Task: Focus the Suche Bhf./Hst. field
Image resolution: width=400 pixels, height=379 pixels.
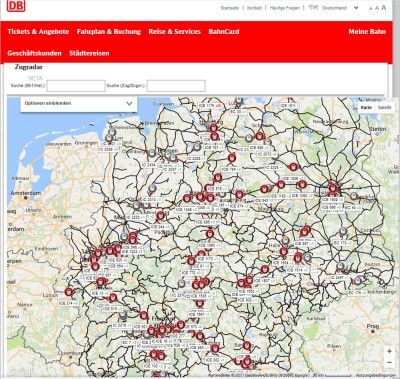Action: coord(76,86)
